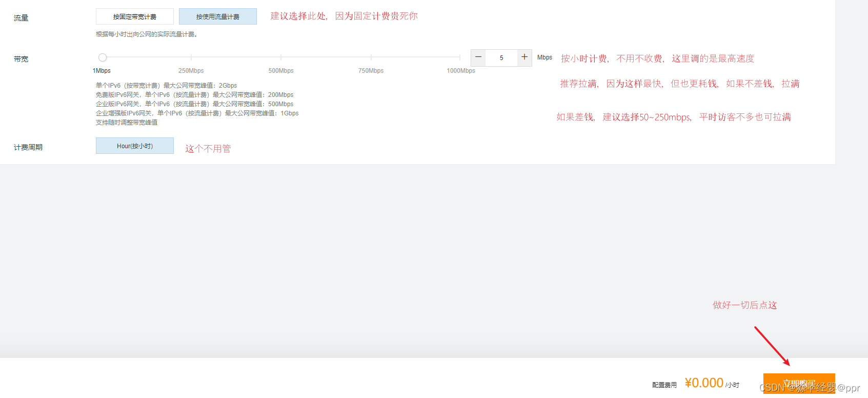Focus the bandwidth value input showing 5
Viewport: 868px width, 398px height.
coord(501,57)
